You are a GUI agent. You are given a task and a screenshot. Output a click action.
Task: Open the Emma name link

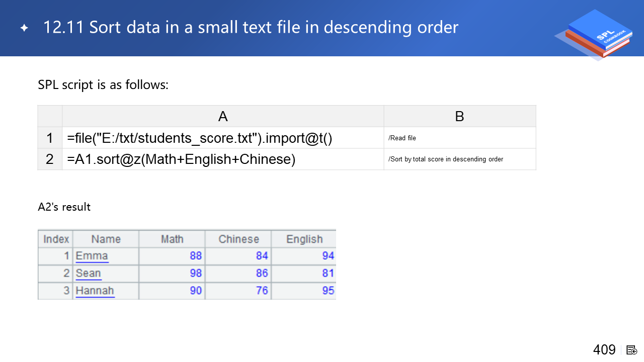92,256
